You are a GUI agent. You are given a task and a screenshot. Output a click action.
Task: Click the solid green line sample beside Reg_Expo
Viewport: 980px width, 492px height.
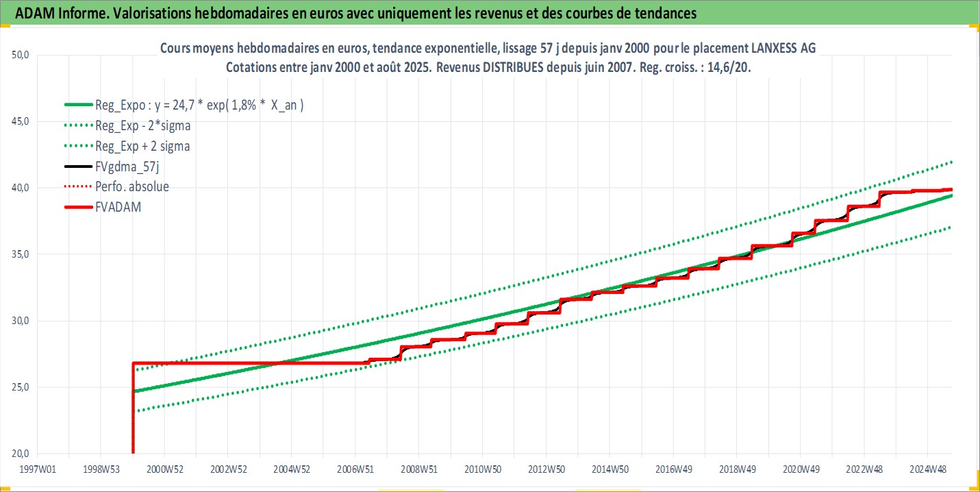click(x=78, y=104)
